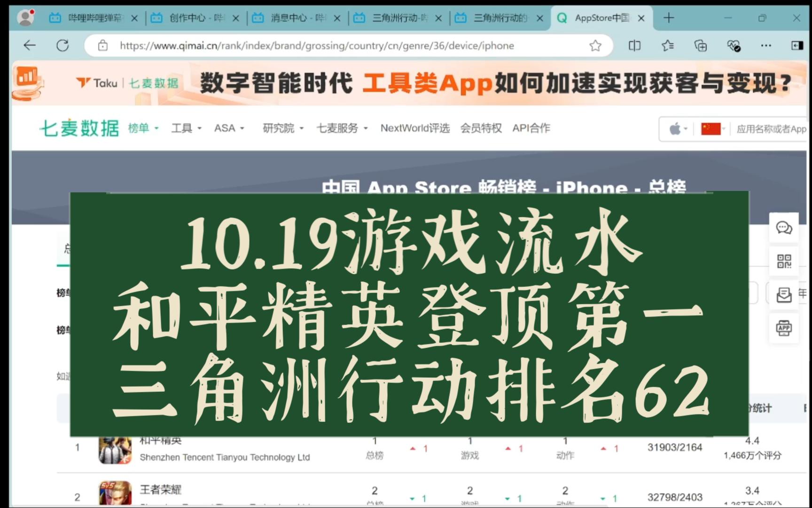Expand the 榜单 dropdown menu

(143, 128)
